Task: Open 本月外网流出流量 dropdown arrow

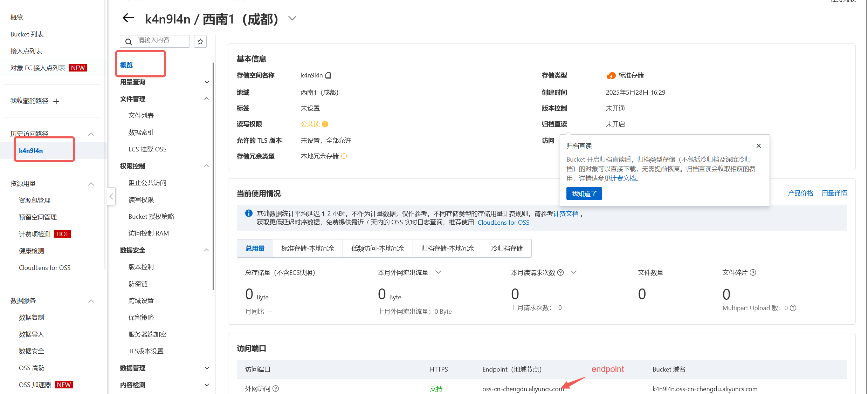Action: click(x=438, y=272)
